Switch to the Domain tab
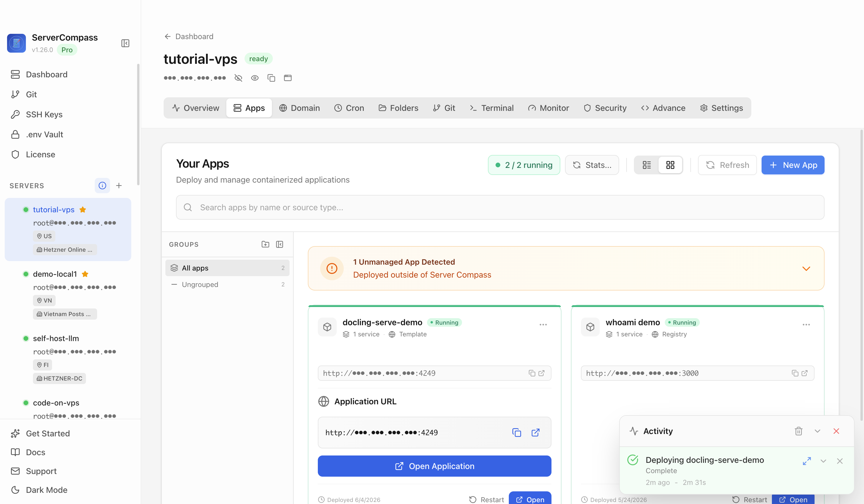The image size is (864, 504). tap(299, 108)
